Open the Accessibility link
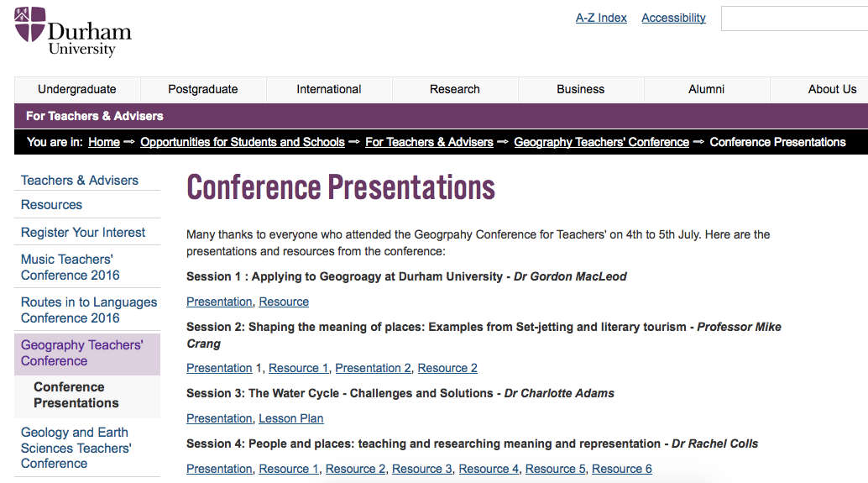This screenshot has width=868, height=483. coord(674,18)
